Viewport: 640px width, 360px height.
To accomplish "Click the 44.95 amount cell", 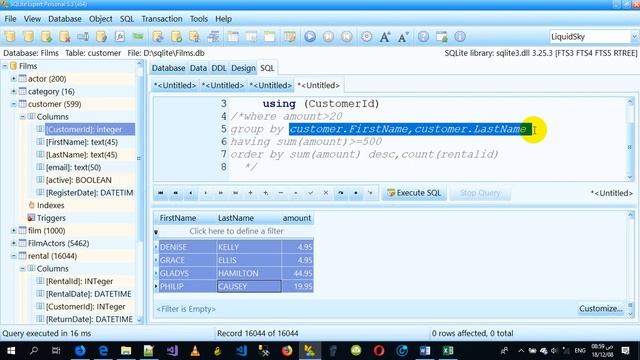I will click(x=297, y=273).
